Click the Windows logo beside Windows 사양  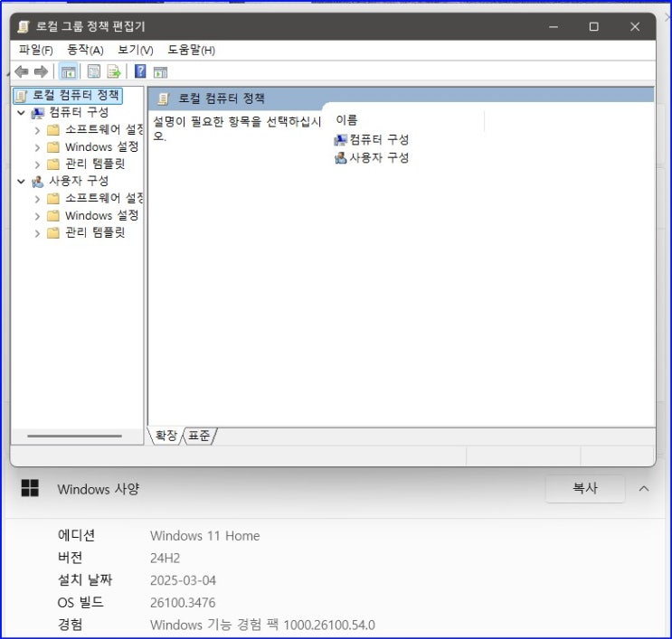pos(30,488)
